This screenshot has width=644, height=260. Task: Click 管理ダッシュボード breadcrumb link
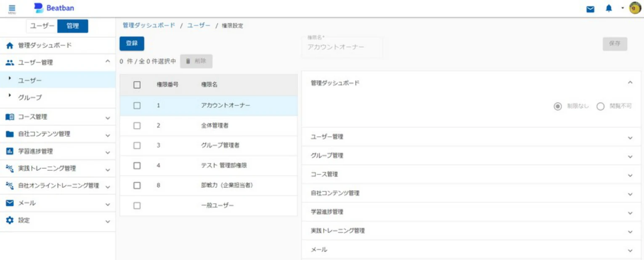point(149,25)
